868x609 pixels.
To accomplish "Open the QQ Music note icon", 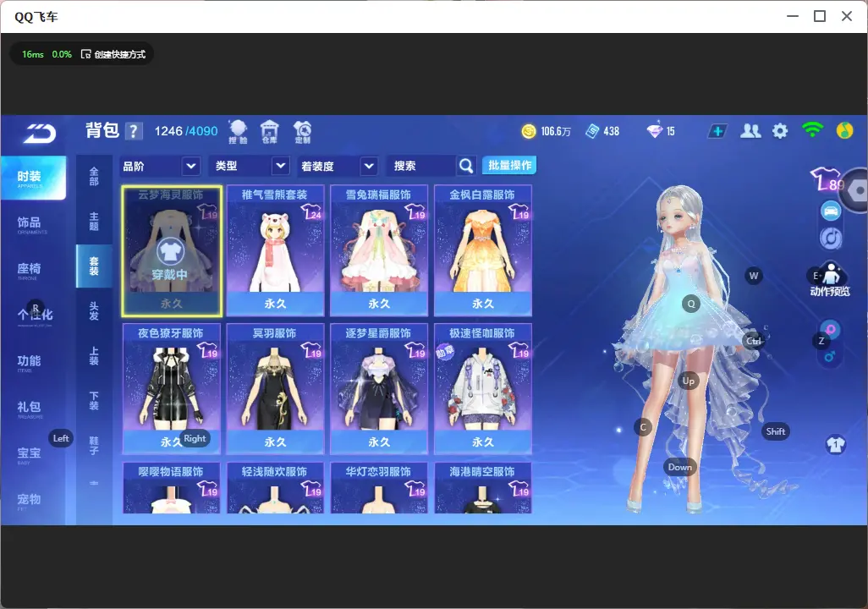I will pos(844,130).
